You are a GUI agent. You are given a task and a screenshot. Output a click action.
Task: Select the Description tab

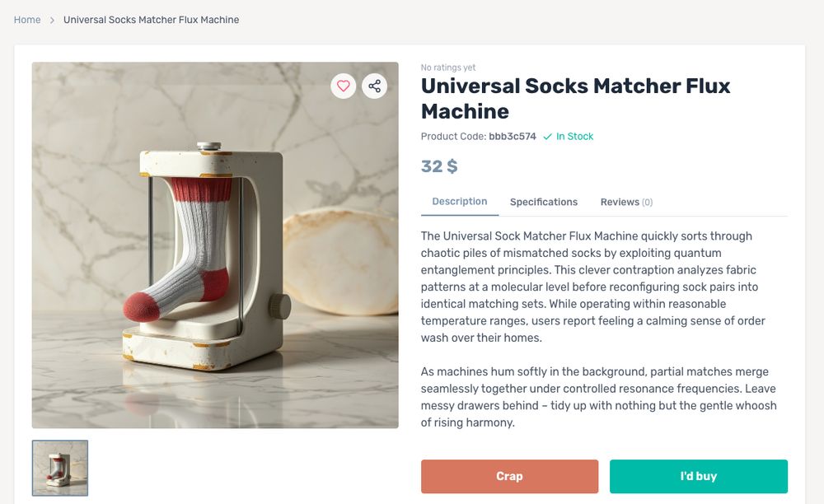[459, 201]
